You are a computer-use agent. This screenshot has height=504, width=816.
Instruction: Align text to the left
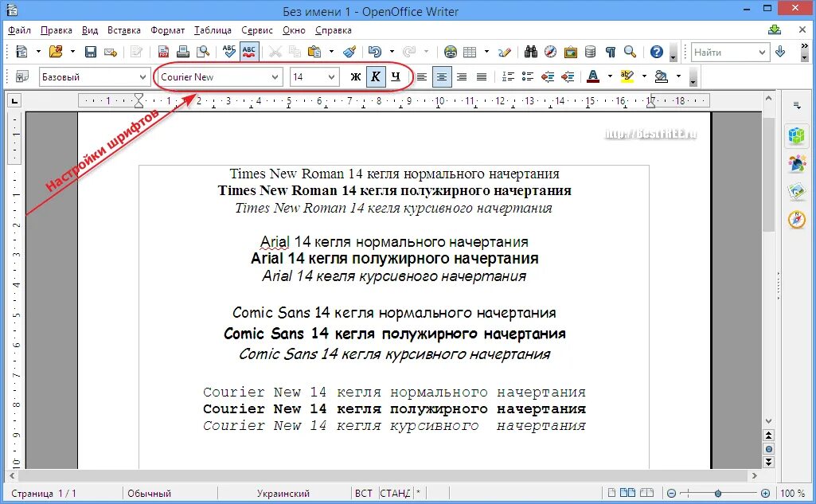[x=422, y=77]
